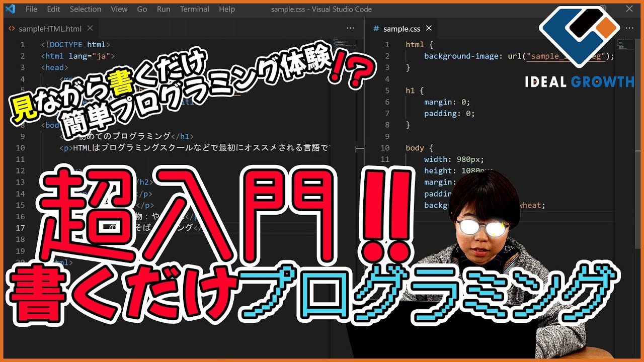Image resolution: width=644 pixels, height=362 pixels.
Task: Open the View menu
Action: [x=119, y=9]
